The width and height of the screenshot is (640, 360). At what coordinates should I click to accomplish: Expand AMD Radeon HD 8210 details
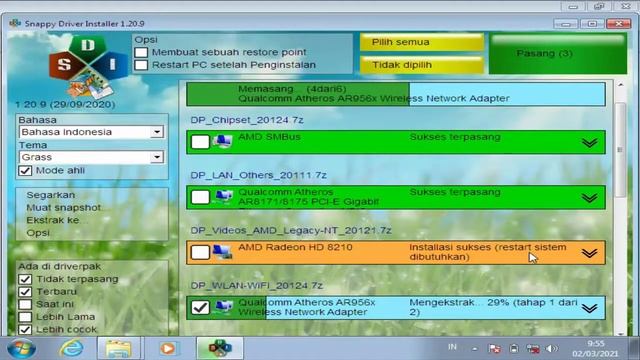(x=589, y=253)
